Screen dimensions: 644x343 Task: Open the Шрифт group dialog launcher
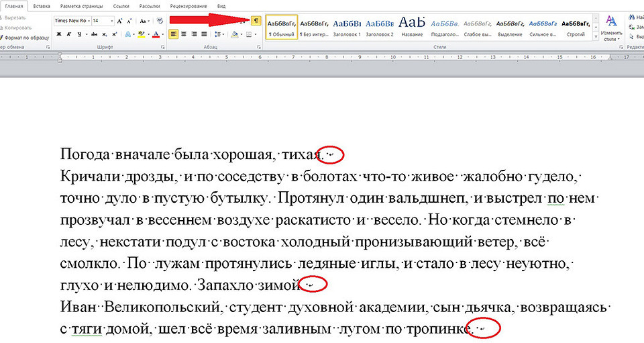pos(162,47)
